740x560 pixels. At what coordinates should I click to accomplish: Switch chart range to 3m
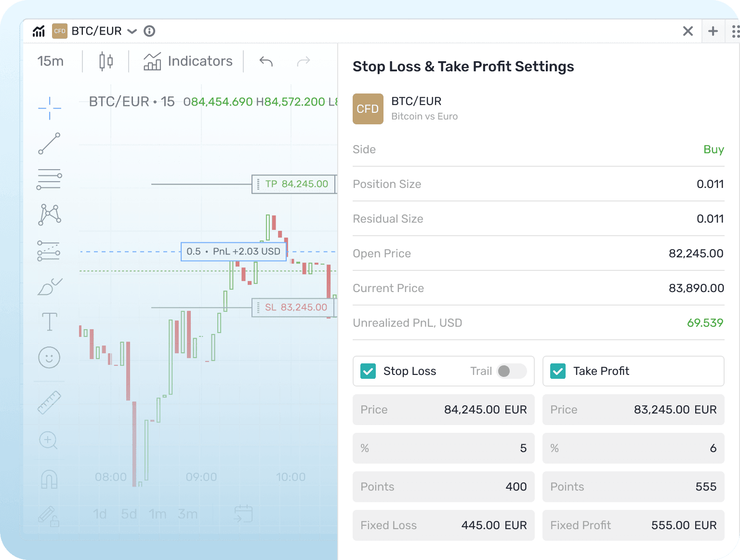click(187, 514)
